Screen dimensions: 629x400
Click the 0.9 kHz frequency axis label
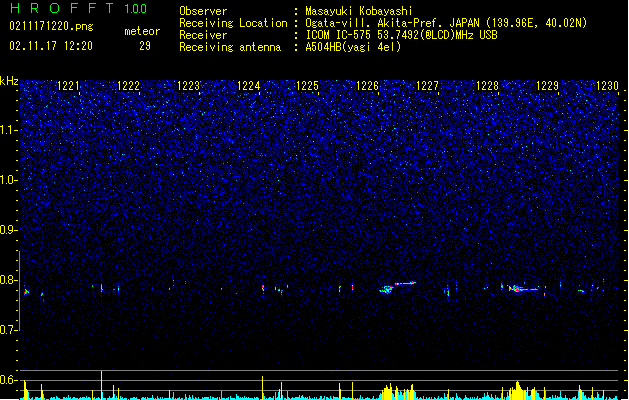(9, 230)
